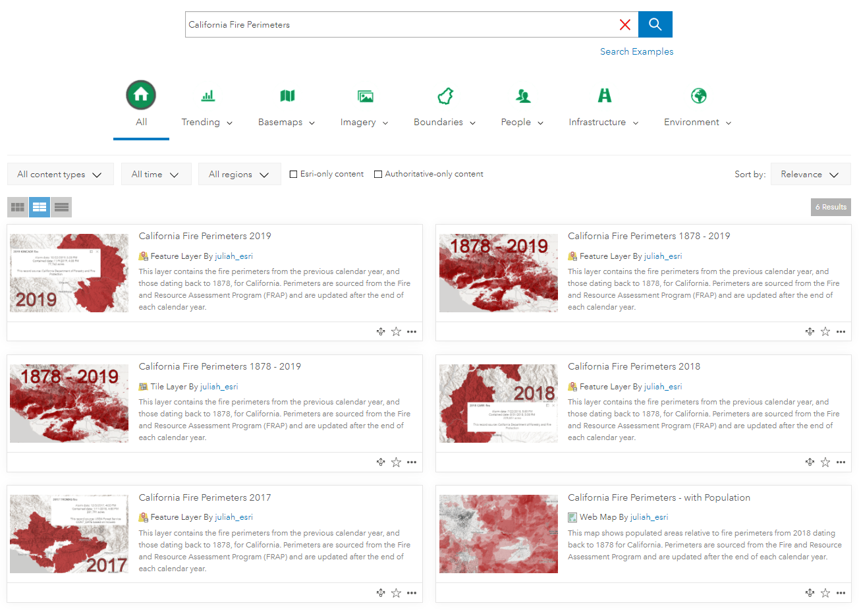Favorite the with Population web map

[x=825, y=593]
